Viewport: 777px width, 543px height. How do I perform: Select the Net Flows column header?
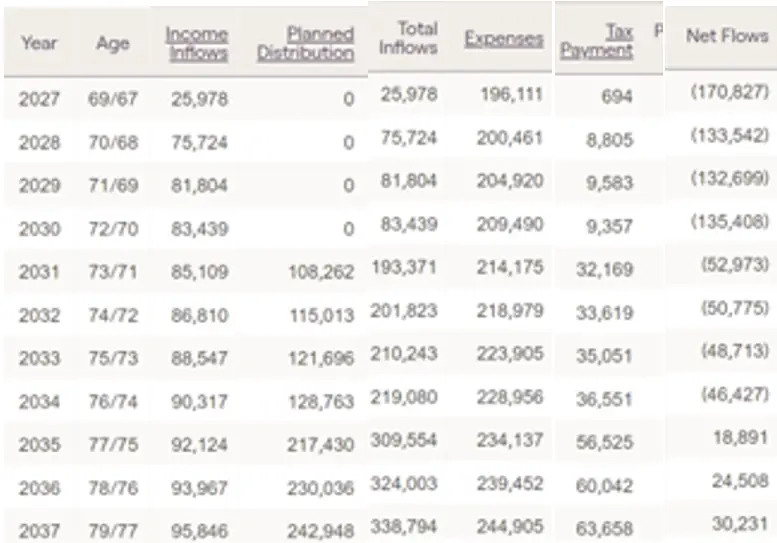click(x=727, y=36)
